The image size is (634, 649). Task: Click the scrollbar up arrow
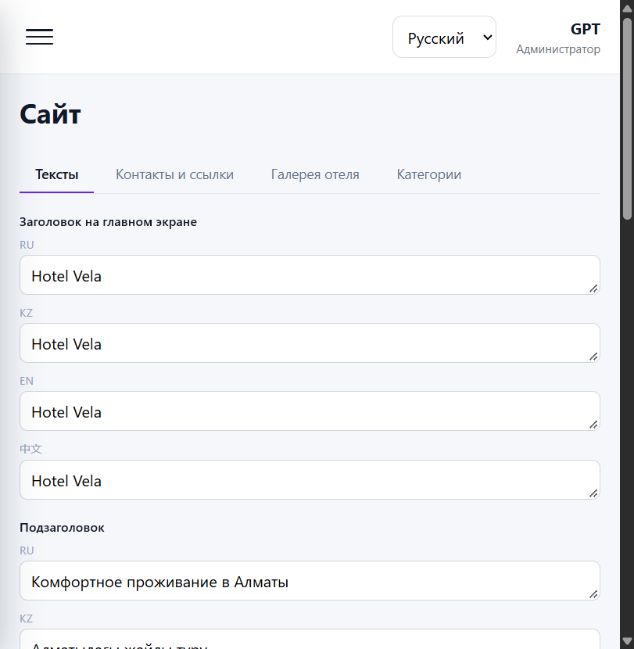[x=627, y=8]
